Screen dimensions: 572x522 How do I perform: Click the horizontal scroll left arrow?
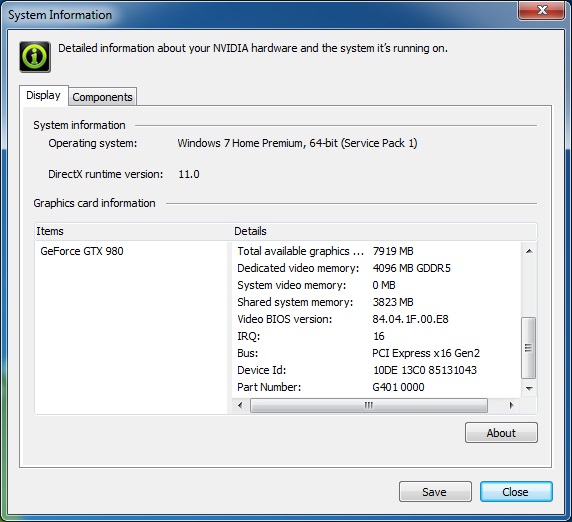240,405
